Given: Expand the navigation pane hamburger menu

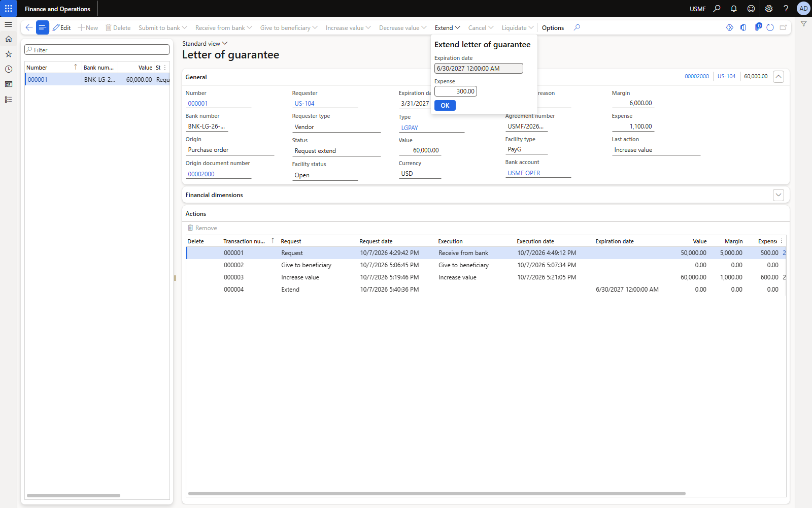Looking at the screenshot, I should [x=9, y=24].
